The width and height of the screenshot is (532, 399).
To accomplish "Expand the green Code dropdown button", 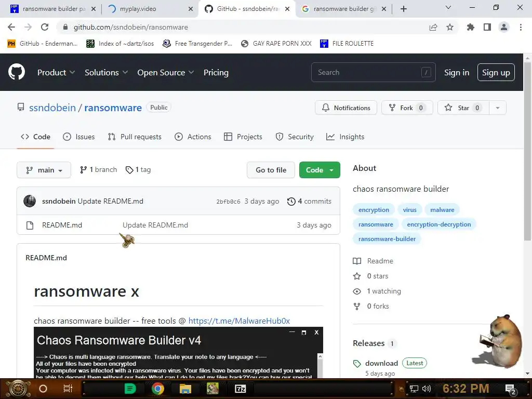I will (320, 170).
